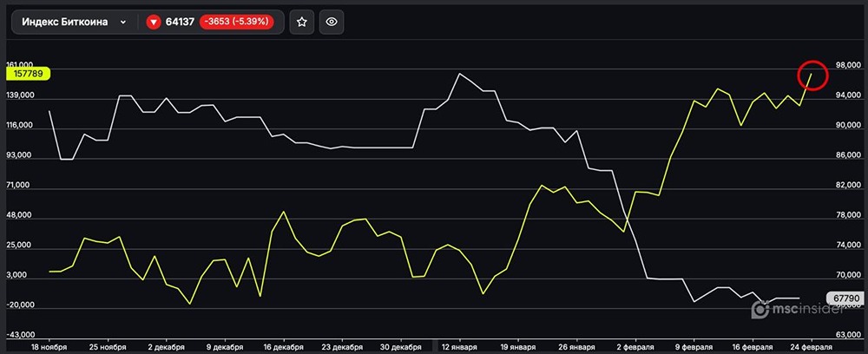Click the red circled peak of the yellow line

812,75
